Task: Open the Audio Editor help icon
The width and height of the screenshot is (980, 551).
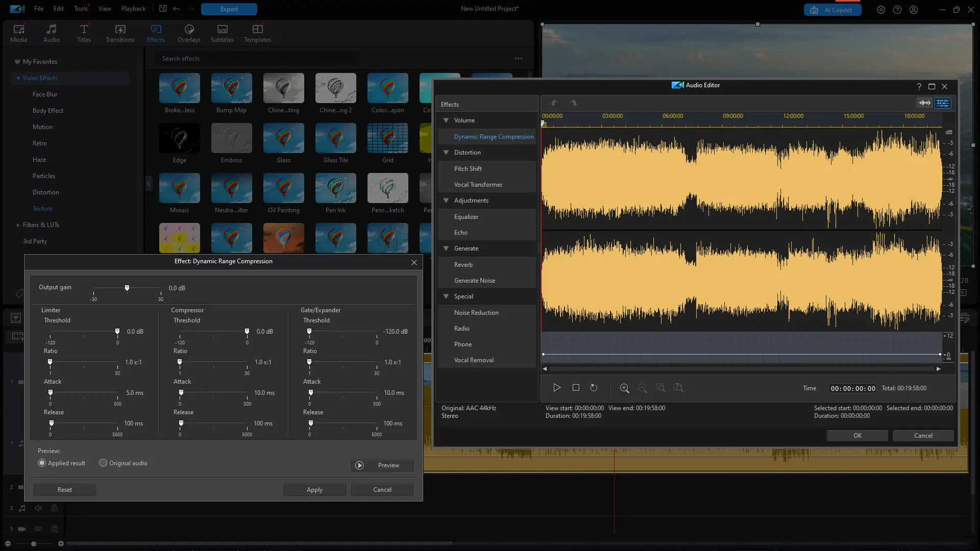Action: coord(919,86)
